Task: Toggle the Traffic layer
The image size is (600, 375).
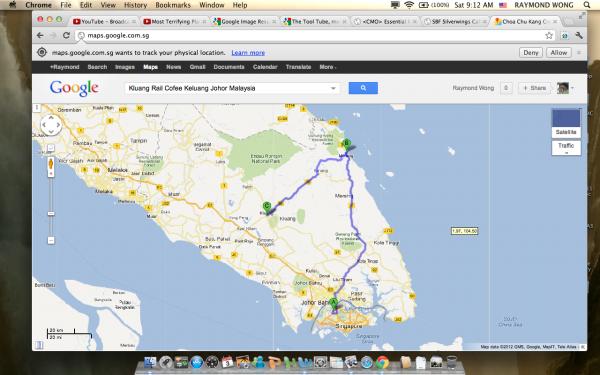Action: click(x=566, y=148)
